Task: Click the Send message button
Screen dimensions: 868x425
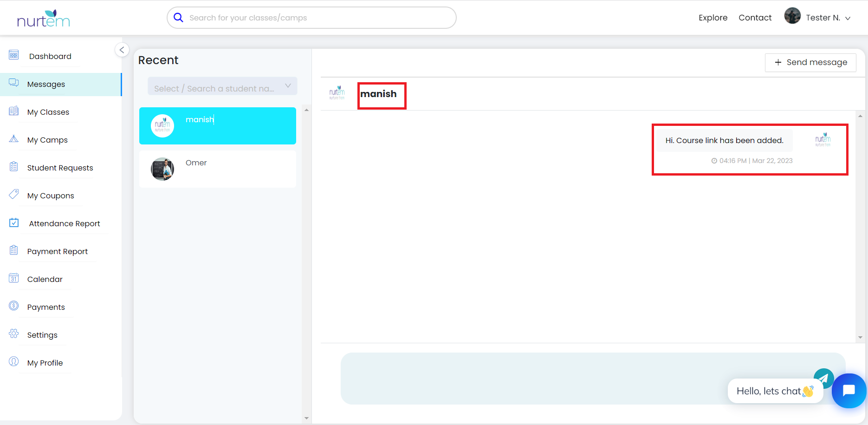Action: (810, 62)
